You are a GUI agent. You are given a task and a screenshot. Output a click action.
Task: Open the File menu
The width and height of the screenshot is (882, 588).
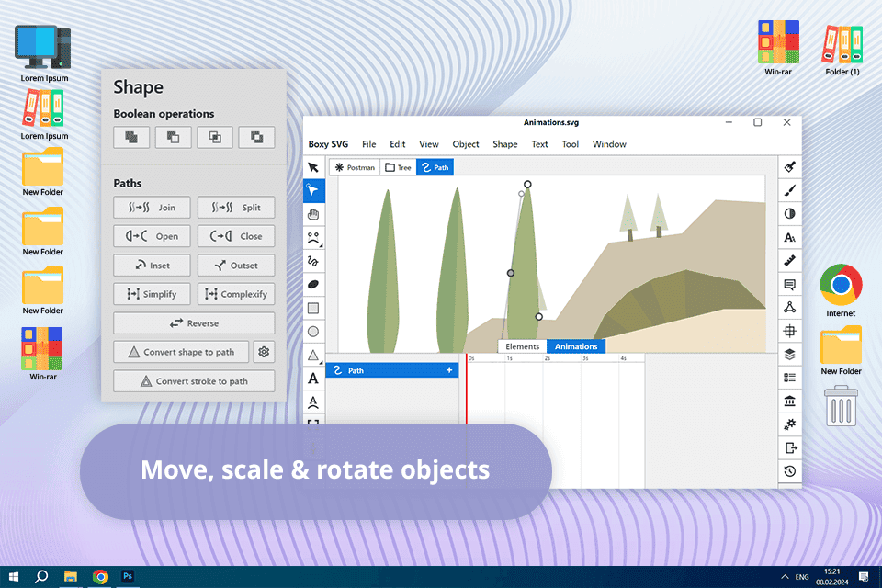coord(369,144)
